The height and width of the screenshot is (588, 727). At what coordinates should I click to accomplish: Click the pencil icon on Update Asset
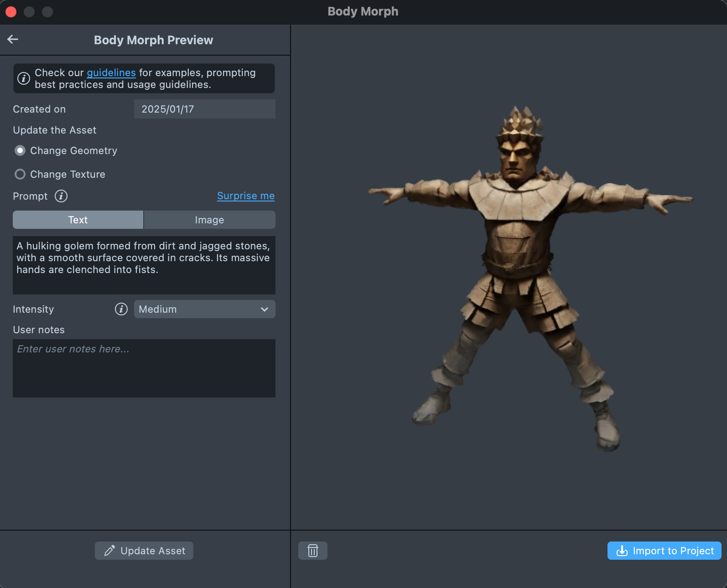109,551
